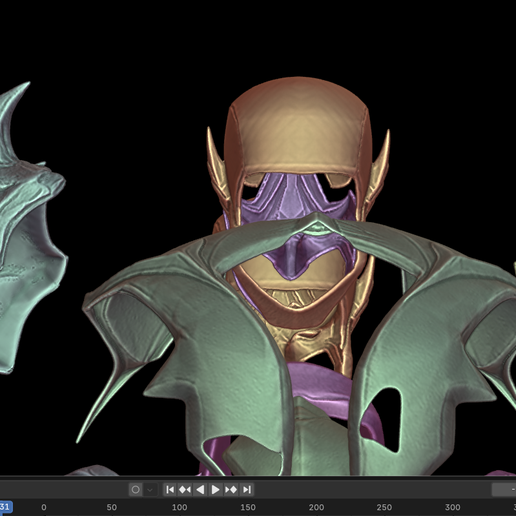Move the playhead to frame 100
The width and height of the screenshot is (516, 516).
pyautogui.click(x=179, y=508)
